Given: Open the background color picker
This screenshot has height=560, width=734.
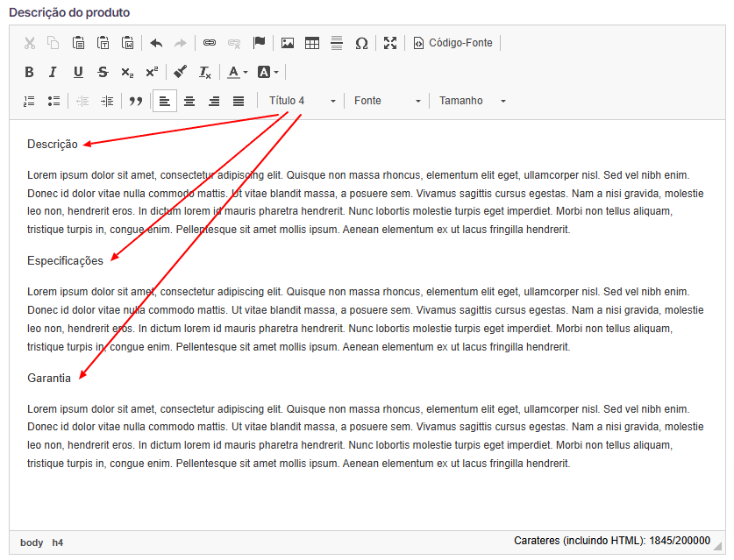Looking at the screenshot, I should (268, 72).
